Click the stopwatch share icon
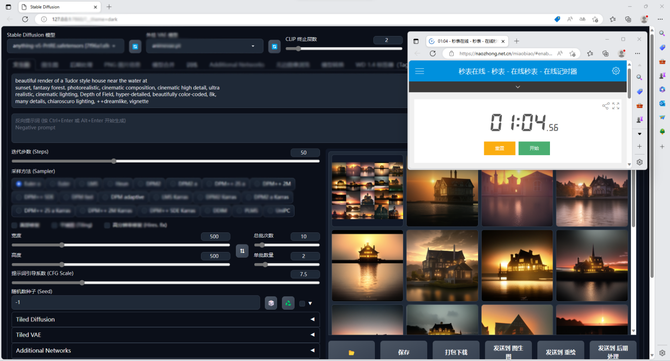Viewport: 670px width, 361px height. click(605, 106)
